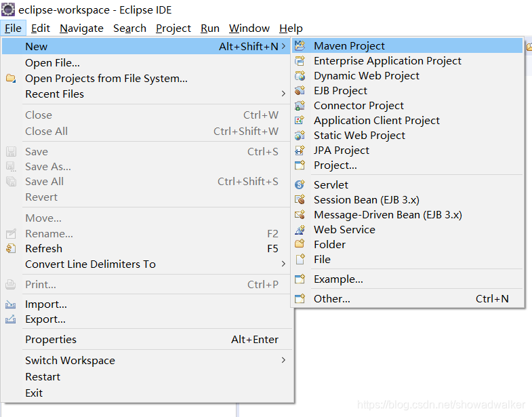Click the Enterprise Application Project icon
This screenshot has height=417, width=532.
(x=300, y=61)
